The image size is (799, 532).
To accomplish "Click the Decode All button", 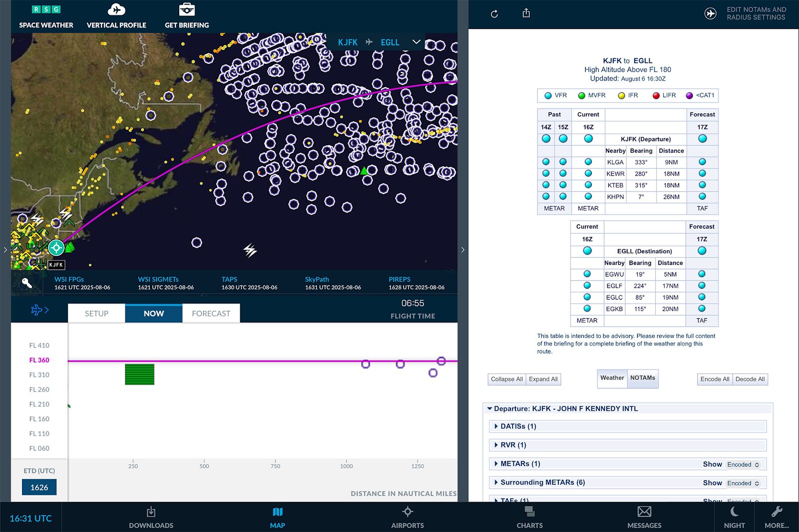I will 750,379.
